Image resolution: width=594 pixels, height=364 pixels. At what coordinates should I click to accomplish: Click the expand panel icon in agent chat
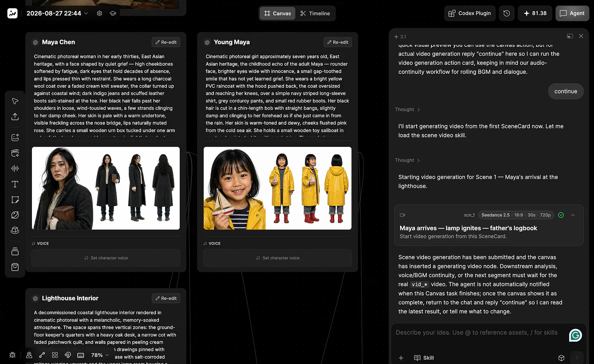tap(570, 36)
